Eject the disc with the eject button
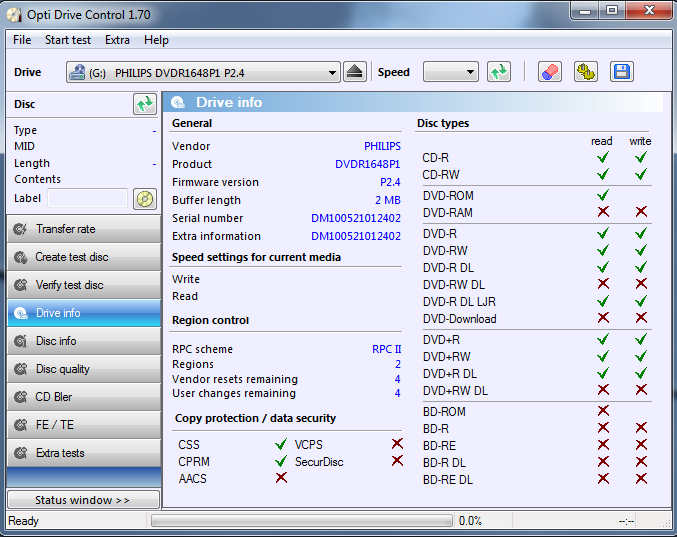The width and height of the screenshot is (677, 537). [x=355, y=72]
